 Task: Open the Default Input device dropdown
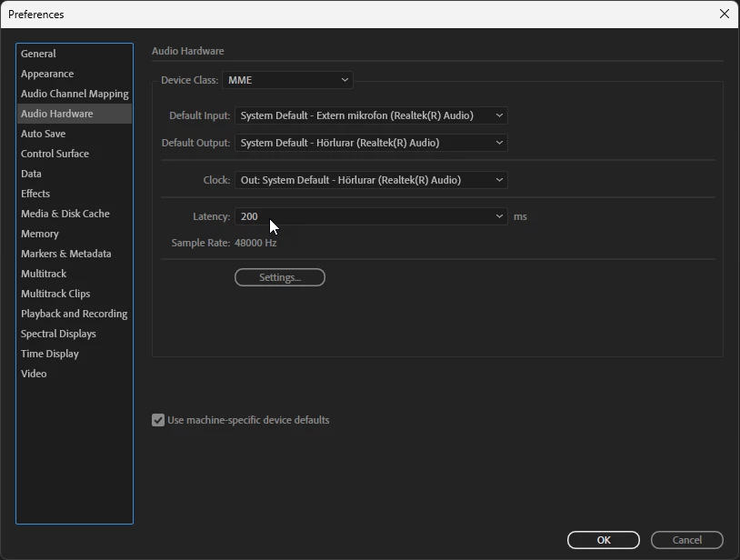[371, 115]
